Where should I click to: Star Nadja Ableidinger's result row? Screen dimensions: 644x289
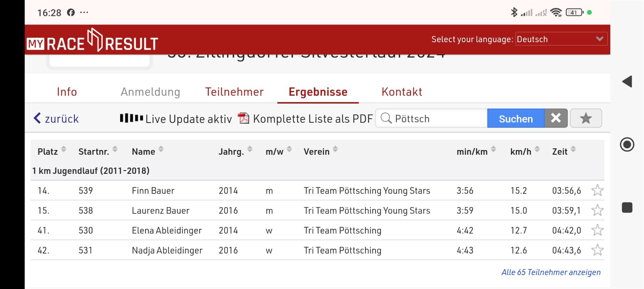(x=597, y=250)
